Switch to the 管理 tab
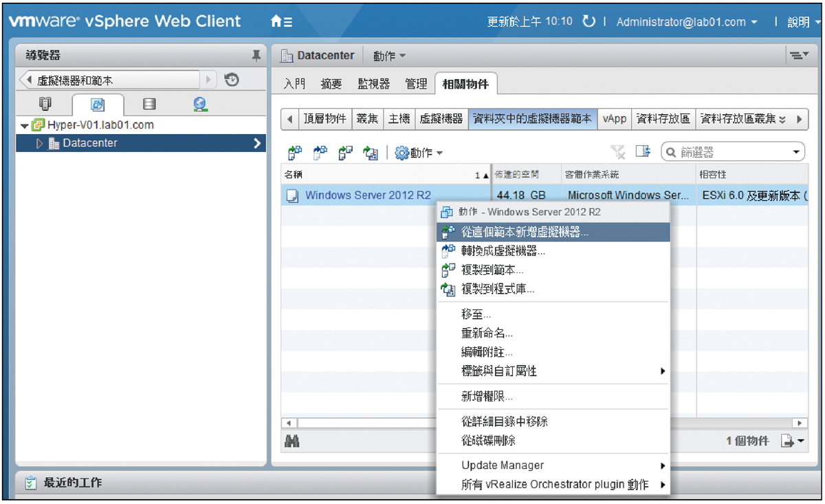 coord(417,84)
